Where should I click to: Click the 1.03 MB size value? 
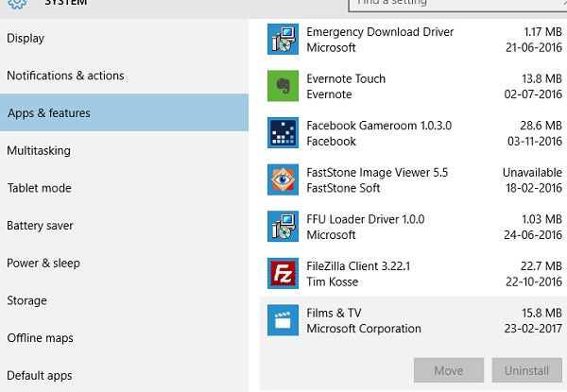click(x=541, y=219)
